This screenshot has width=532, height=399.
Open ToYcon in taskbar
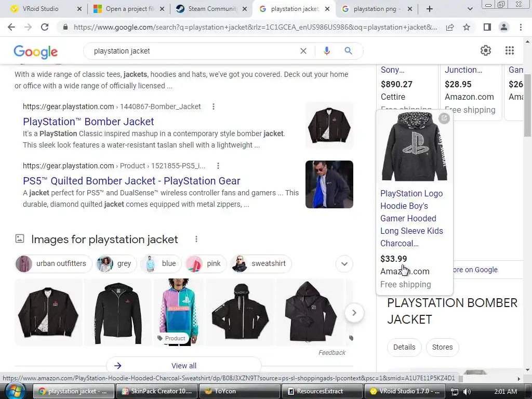click(240, 391)
